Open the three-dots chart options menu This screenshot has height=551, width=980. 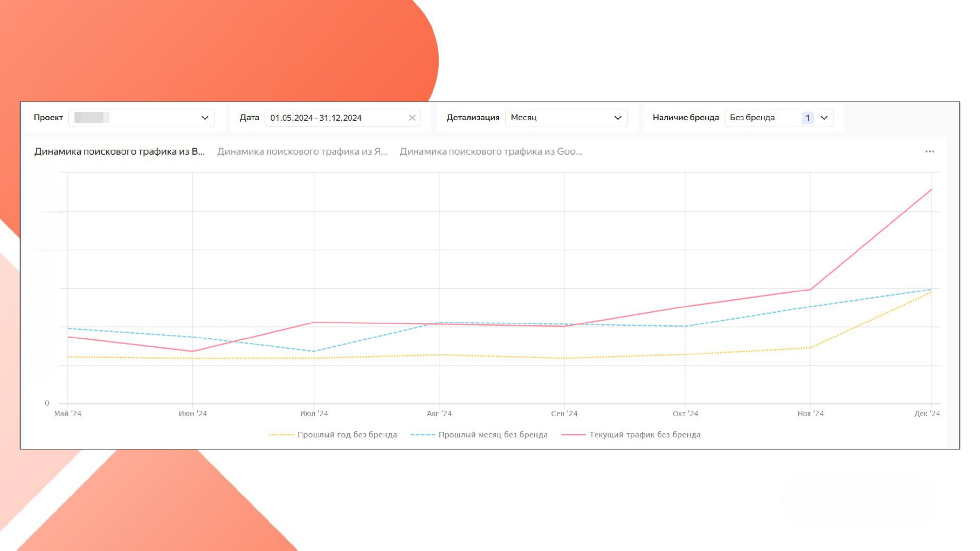point(929,152)
